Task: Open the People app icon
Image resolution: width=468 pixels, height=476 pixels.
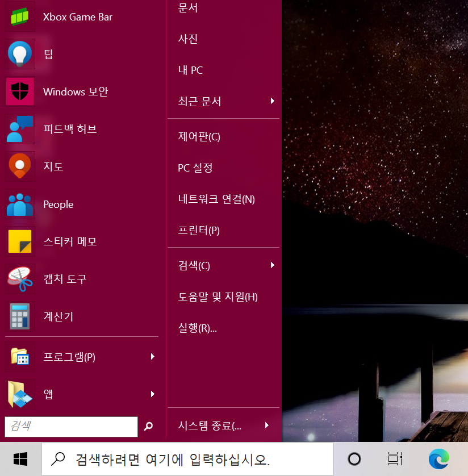Action: [x=20, y=204]
